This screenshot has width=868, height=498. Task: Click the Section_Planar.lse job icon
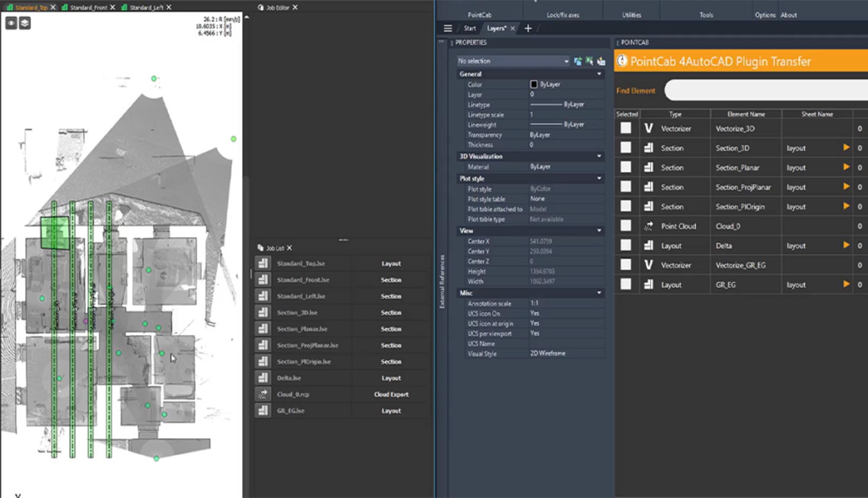point(263,329)
